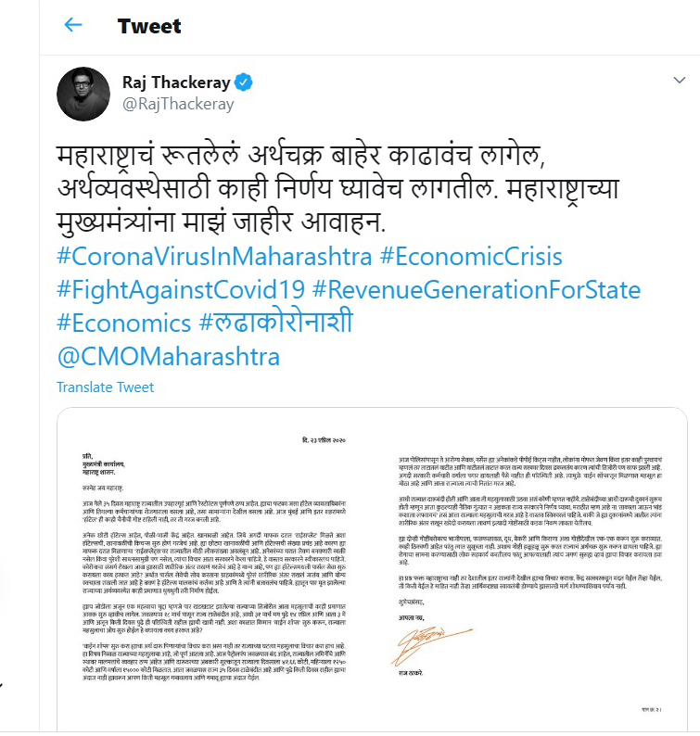The width and height of the screenshot is (700, 736).
Task: Visit the @CMOMaharashtra mention
Action: (x=168, y=356)
